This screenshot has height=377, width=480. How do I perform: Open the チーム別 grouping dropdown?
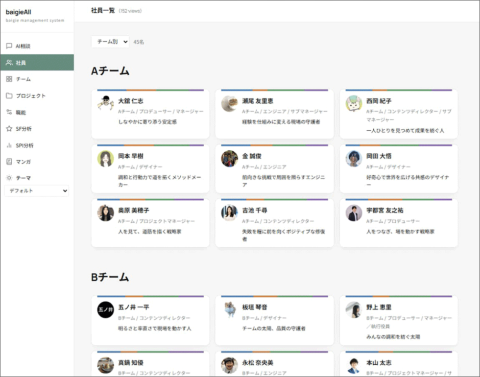(x=110, y=42)
